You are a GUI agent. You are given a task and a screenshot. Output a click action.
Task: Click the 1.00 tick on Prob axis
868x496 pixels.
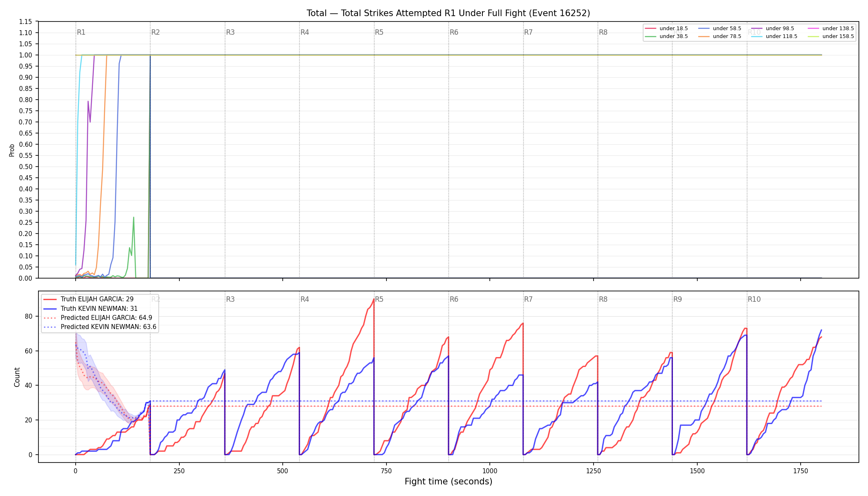click(26, 55)
